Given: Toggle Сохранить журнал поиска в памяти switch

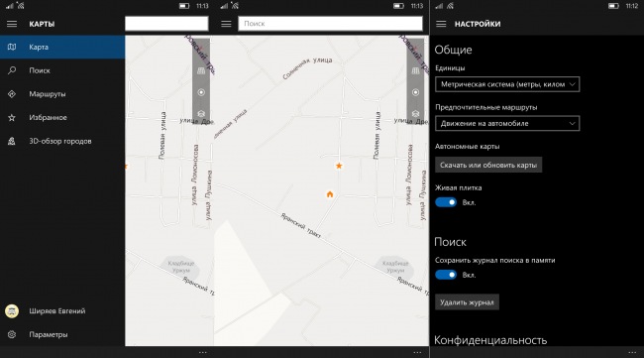Looking at the screenshot, I should (x=446, y=275).
